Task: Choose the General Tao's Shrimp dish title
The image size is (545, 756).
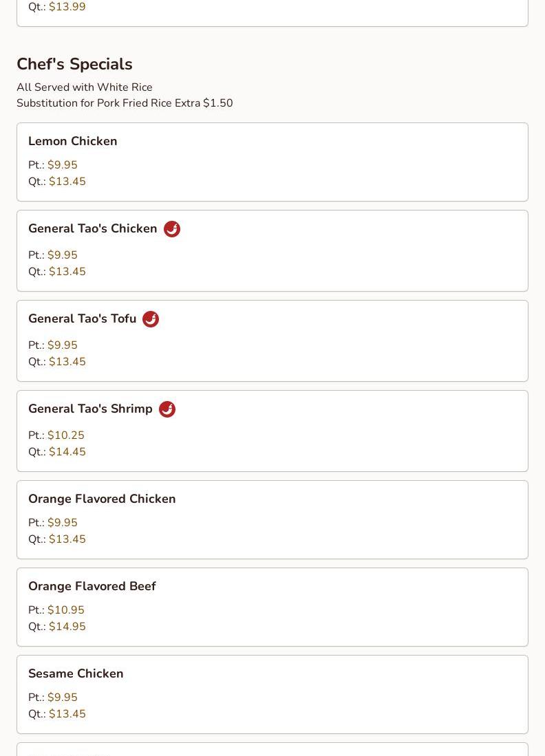Action: coord(90,409)
